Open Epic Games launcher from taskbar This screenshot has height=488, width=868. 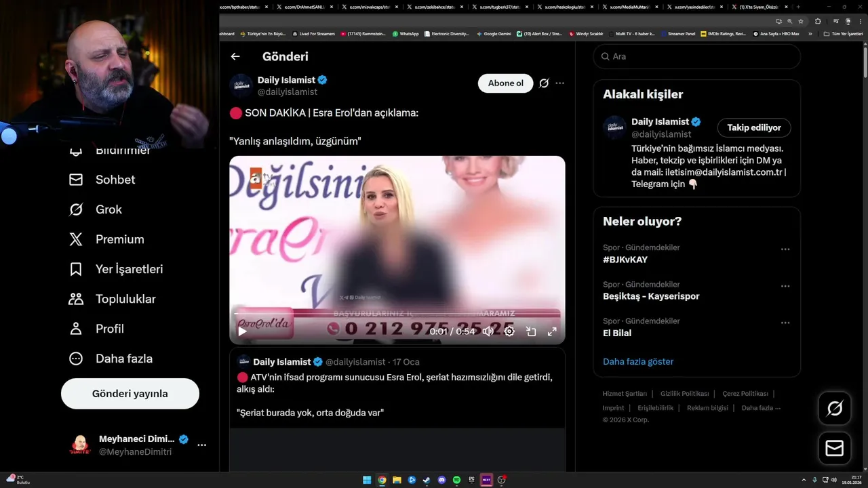point(471,480)
